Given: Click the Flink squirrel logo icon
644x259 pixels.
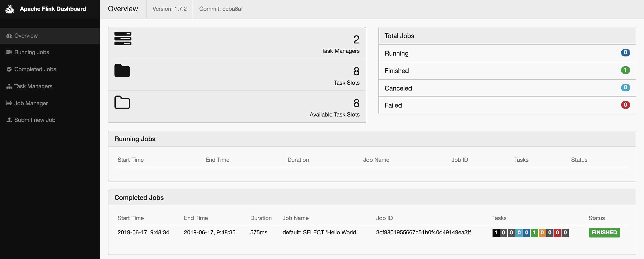Looking at the screenshot, I should (10, 9).
